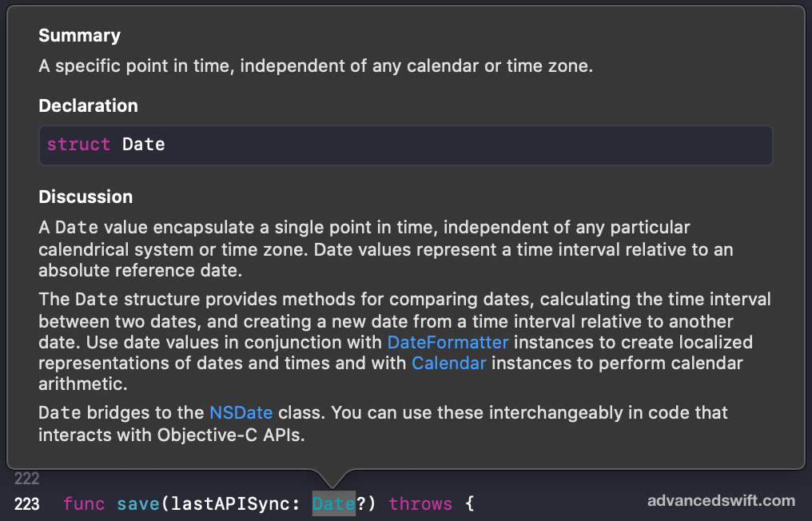Click the optional marker after Date in code
The width and height of the screenshot is (812, 521).
pos(361,503)
